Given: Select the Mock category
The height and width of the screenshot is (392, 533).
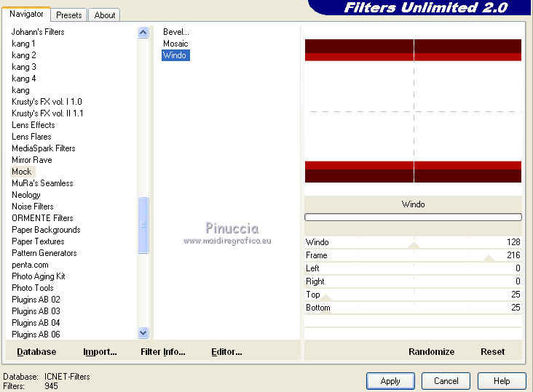Looking at the screenshot, I should pos(22,172).
